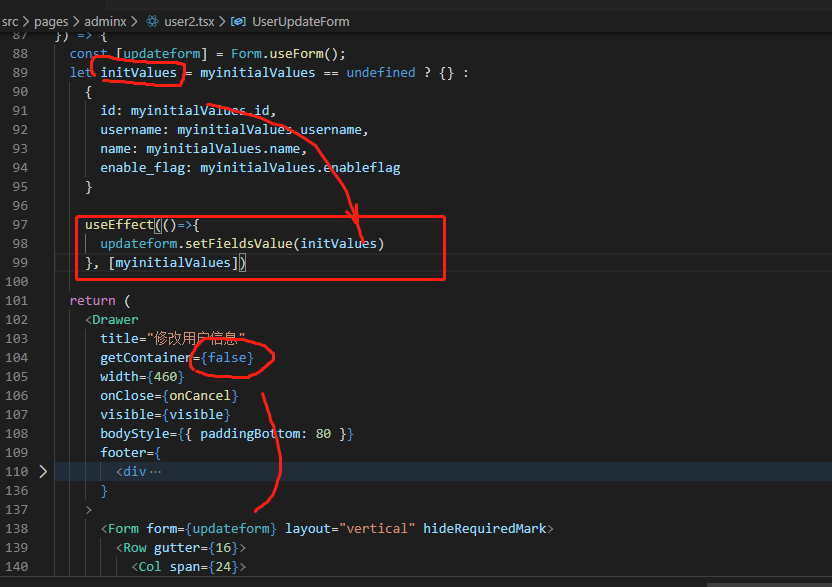This screenshot has width=832, height=587.
Task: Click the circled initValues variable on line 89
Action: tap(139, 72)
